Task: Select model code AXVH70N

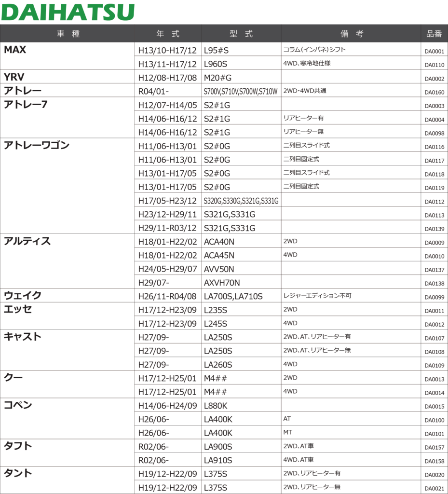Action: pyautogui.click(x=222, y=283)
